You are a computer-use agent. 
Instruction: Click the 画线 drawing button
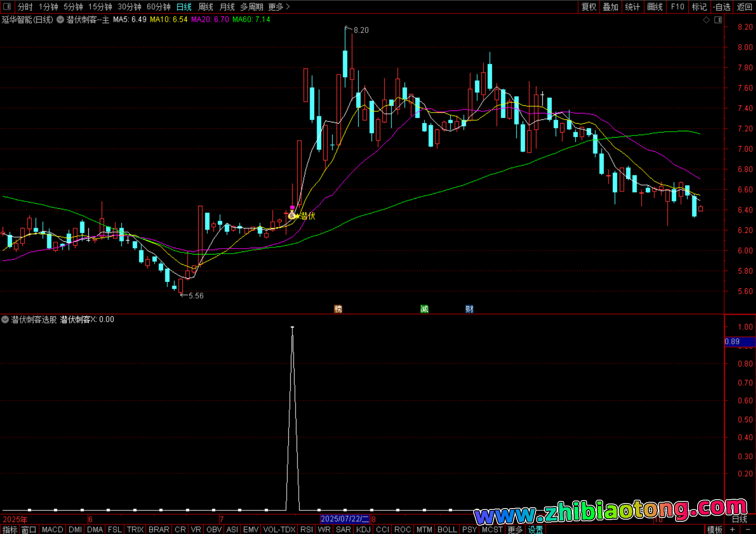pyautogui.click(x=654, y=7)
